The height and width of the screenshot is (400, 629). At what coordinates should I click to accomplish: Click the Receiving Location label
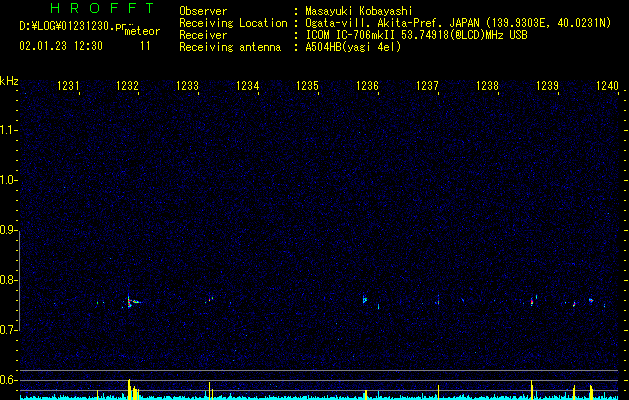[233, 23]
